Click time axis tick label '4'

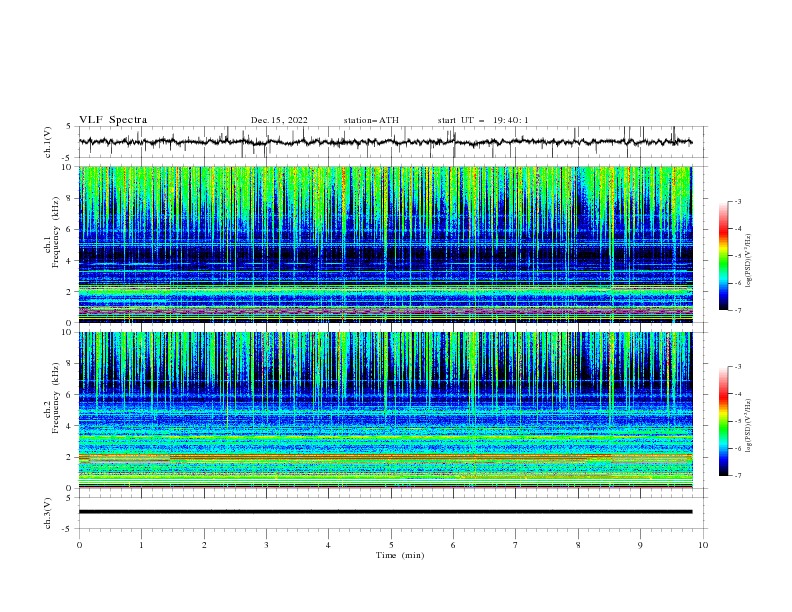(x=328, y=545)
